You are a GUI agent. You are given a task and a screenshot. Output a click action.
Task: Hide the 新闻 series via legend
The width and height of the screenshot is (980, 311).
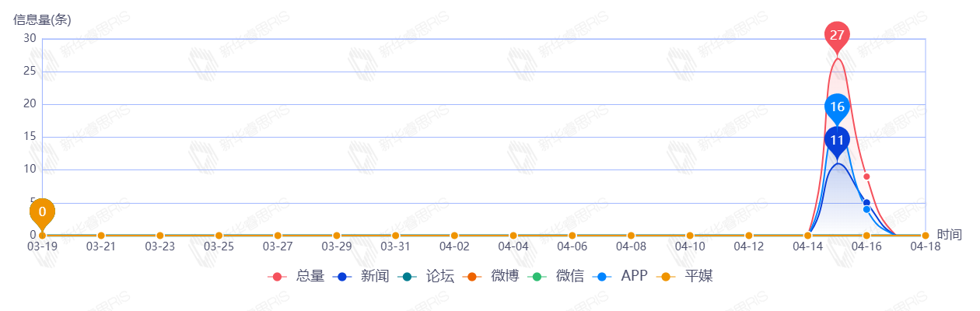(361, 276)
